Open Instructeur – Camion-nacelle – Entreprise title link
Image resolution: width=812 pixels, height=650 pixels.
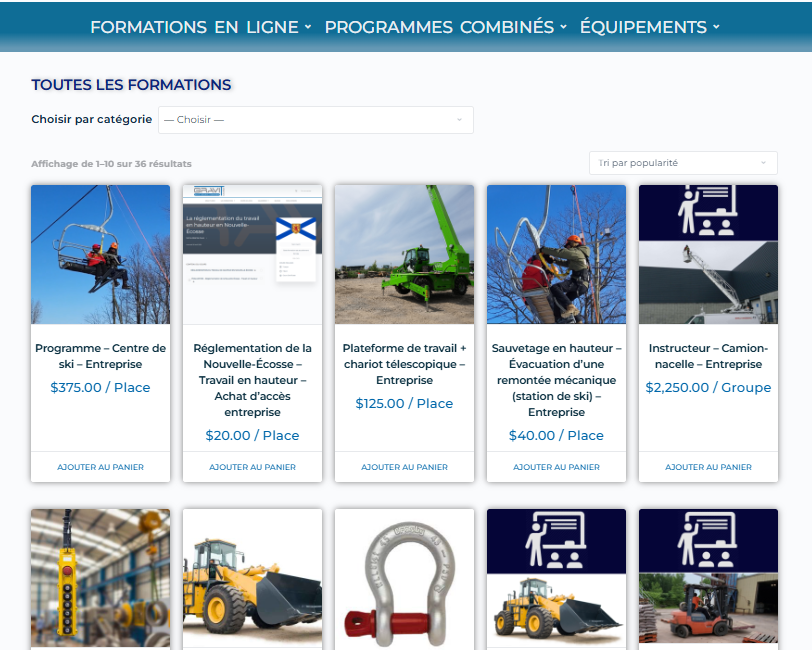point(708,356)
